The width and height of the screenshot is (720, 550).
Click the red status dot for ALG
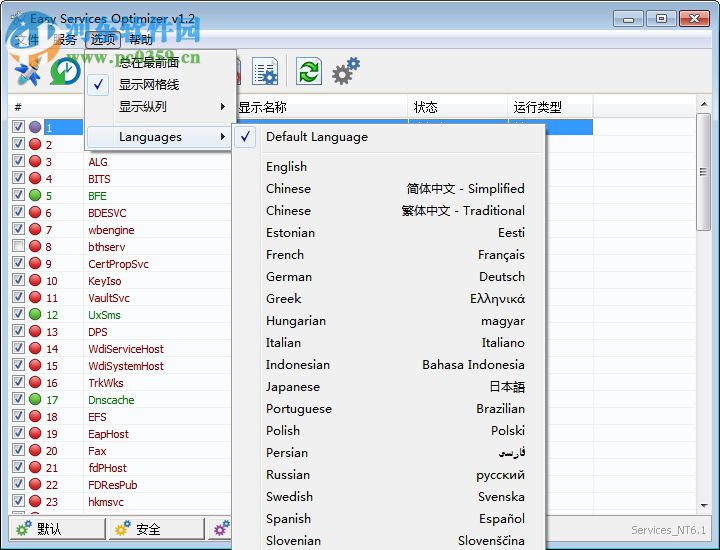tap(35, 161)
